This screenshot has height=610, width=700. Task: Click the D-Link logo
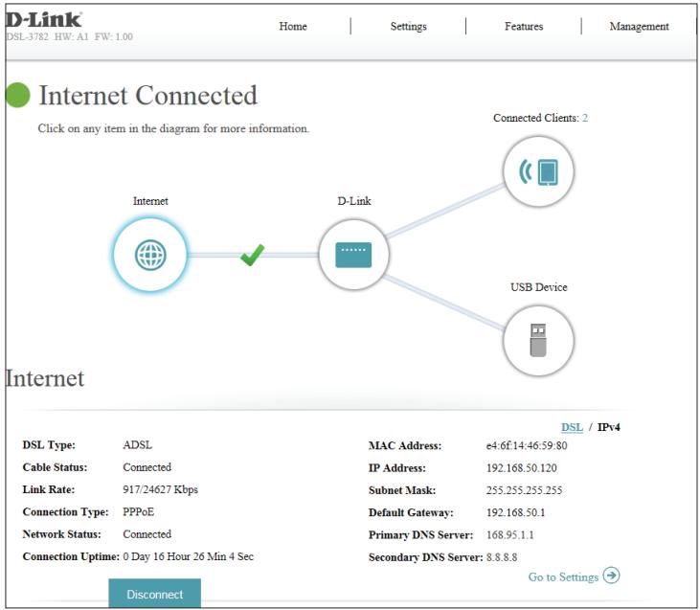coord(43,20)
